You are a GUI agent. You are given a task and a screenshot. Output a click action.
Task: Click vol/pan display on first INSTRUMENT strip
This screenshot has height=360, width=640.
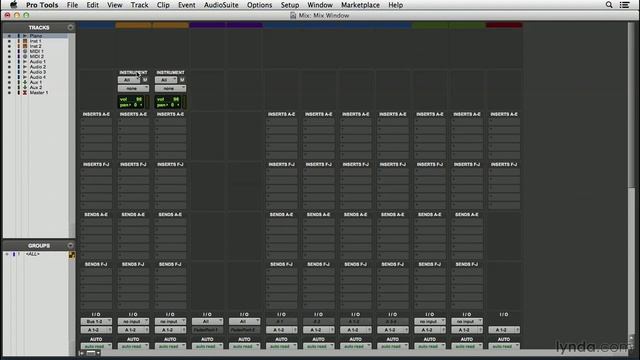pos(130,102)
